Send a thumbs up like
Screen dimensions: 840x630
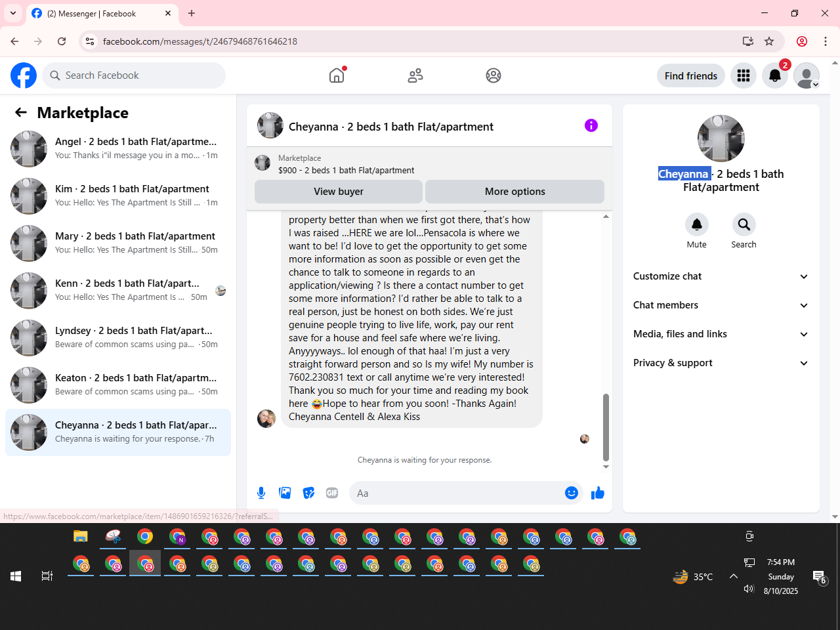point(597,493)
